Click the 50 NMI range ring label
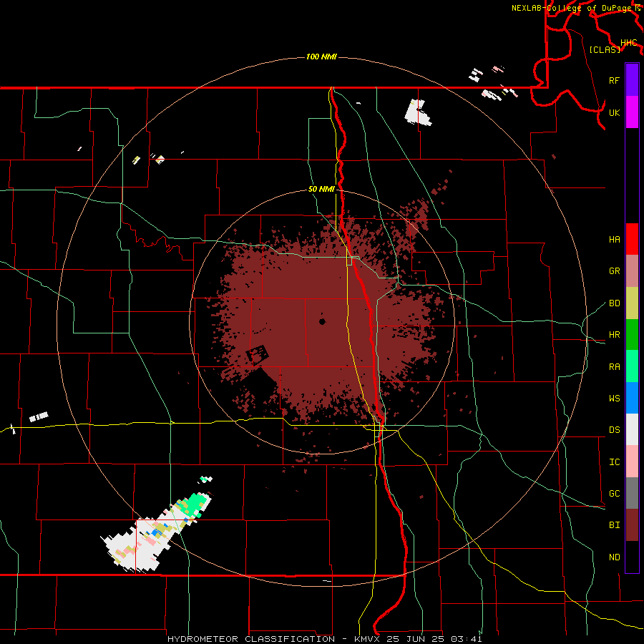Image resolution: width=644 pixels, height=644 pixels. pyautogui.click(x=321, y=190)
